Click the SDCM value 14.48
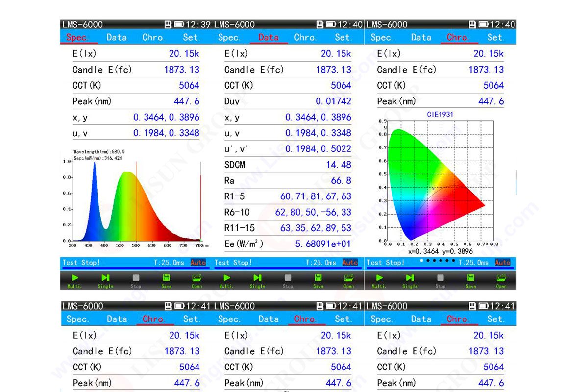This screenshot has width=588, height=392. click(339, 165)
